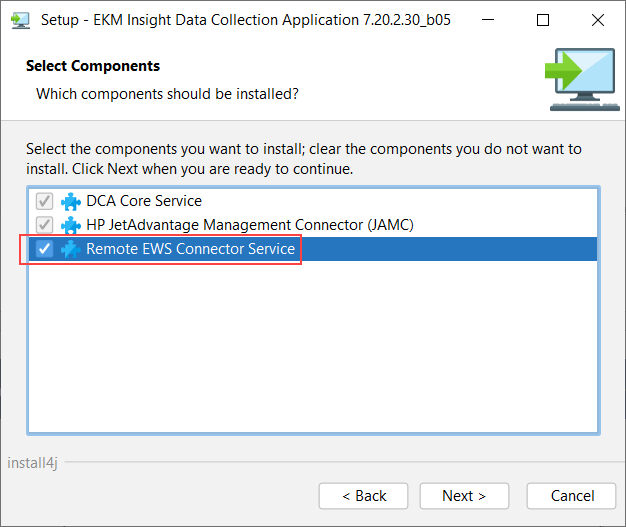Screen dimensions: 626x527
Task: Click the HP JetAdvantage Management Connector checkbox
Action: (44, 225)
